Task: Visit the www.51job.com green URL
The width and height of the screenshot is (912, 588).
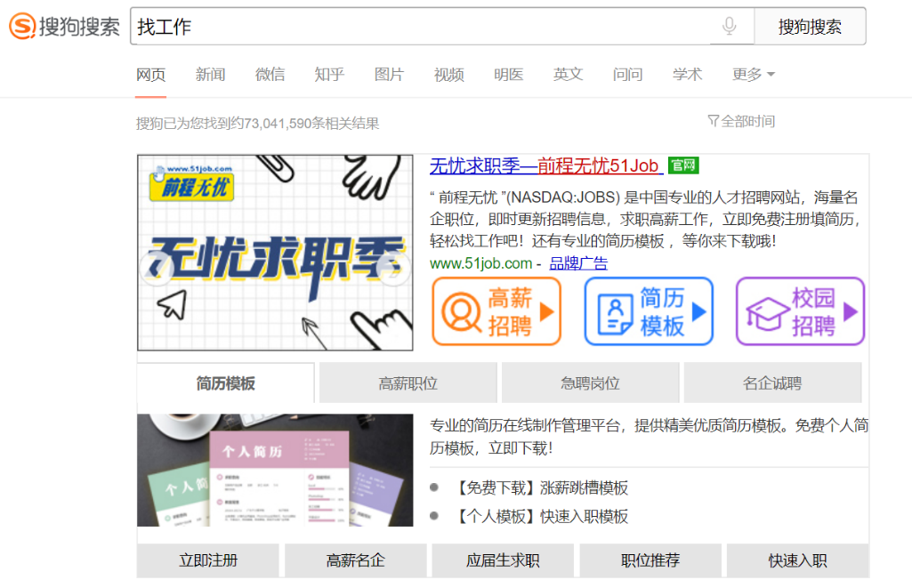Action: point(481,263)
